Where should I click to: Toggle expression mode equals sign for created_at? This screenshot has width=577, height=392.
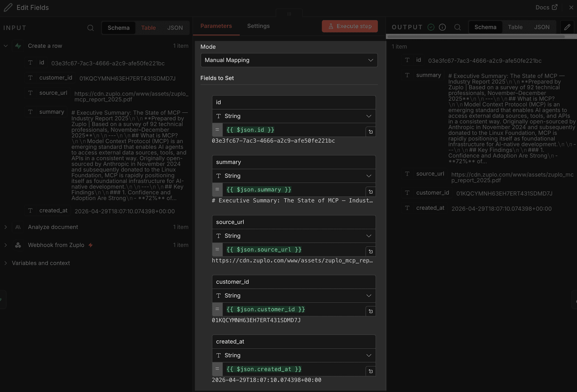(x=217, y=369)
